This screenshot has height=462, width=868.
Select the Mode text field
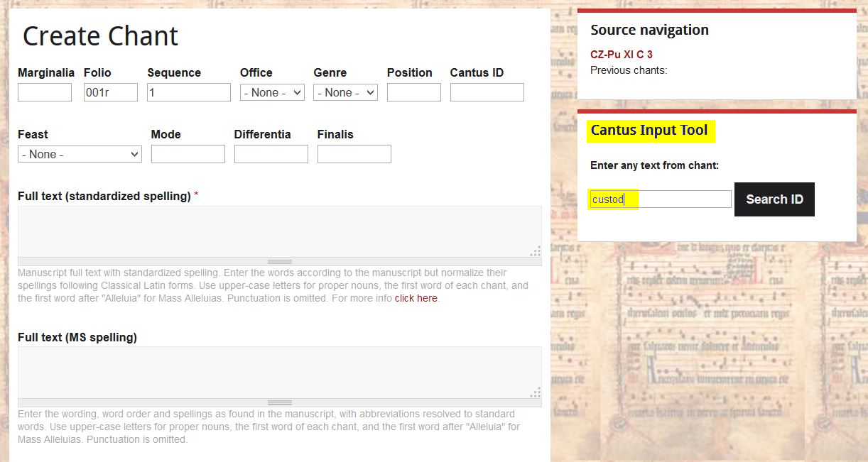coord(188,154)
